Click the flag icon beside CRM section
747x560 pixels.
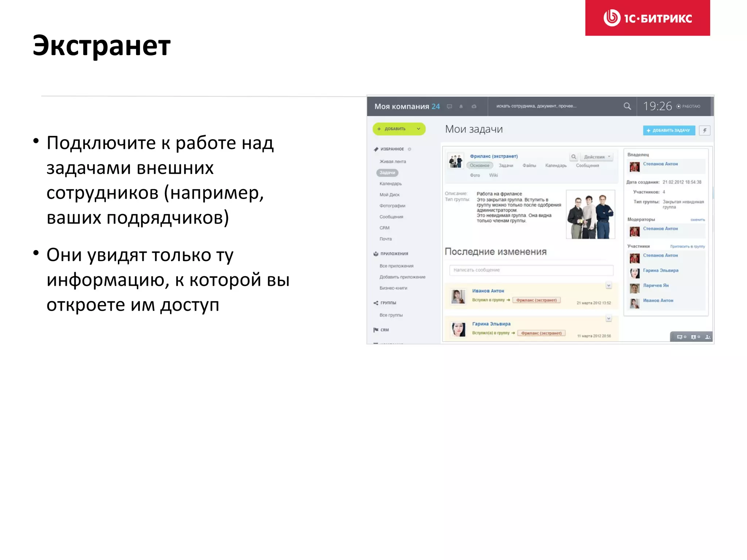376,330
